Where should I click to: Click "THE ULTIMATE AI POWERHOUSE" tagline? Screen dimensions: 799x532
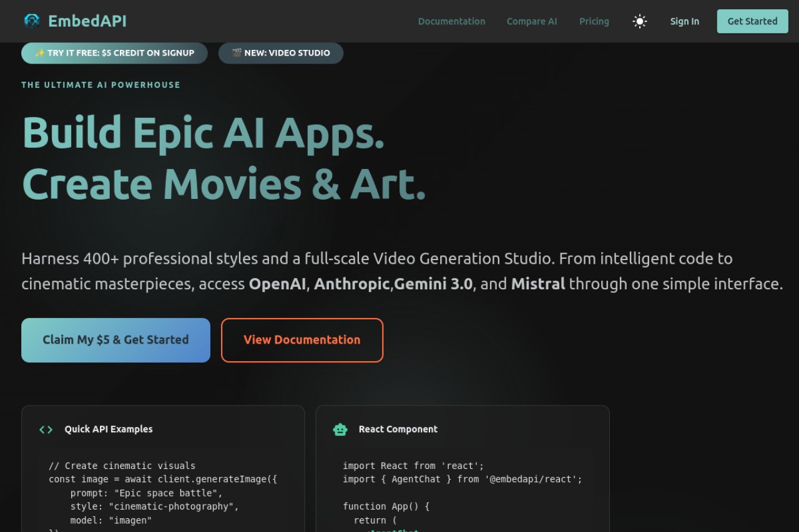[100, 85]
